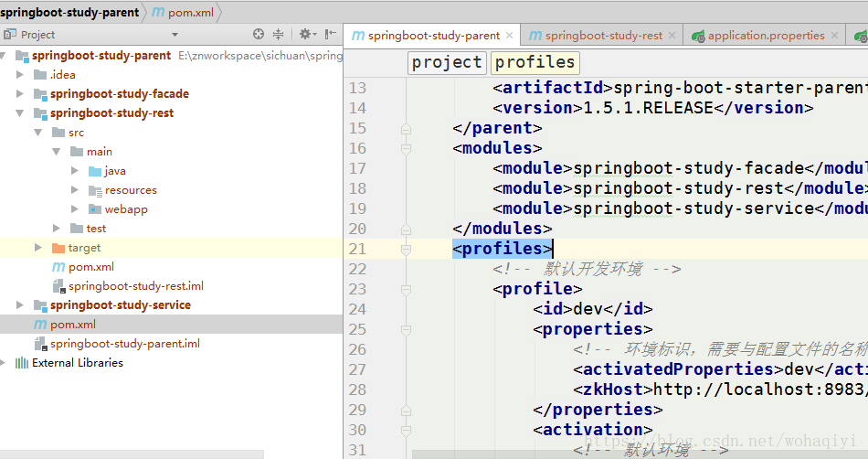Viewport: 868px width, 459px height.
Task: Click the External Libraries icon
Action: (22, 363)
